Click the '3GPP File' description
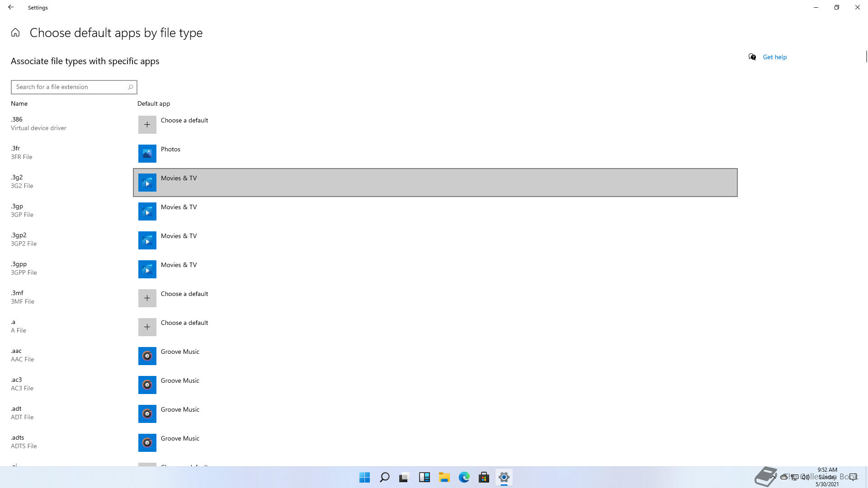 [x=24, y=272]
